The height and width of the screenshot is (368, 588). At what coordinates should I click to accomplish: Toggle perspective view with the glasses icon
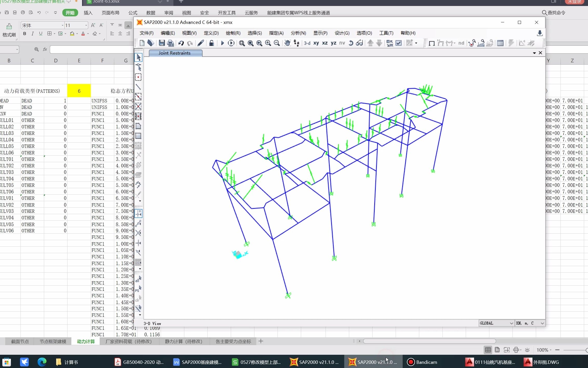click(x=359, y=43)
